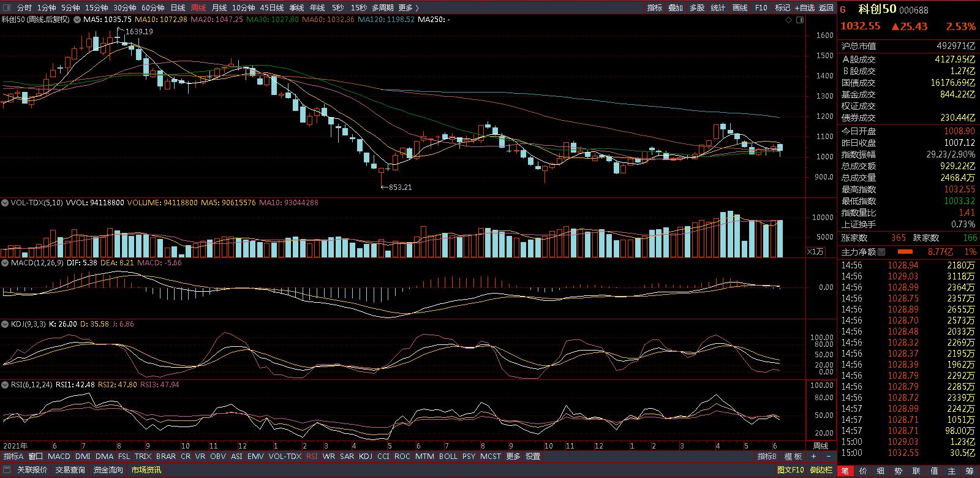Switch to the 日线 daily chart tab
This screenshot has height=478, width=980.
tap(178, 8)
